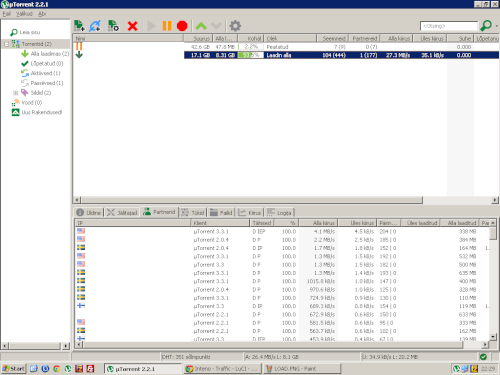This screenshot has width=500, height=375.
Task: Sort torrents by the Suurus column header
Action: [198, 38]
